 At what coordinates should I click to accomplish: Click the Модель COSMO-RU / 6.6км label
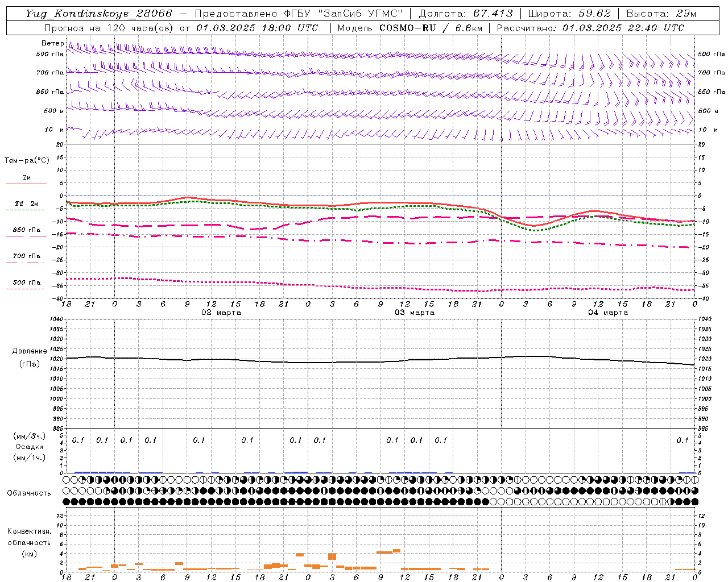pyautogui.click(x=410, y=28)
